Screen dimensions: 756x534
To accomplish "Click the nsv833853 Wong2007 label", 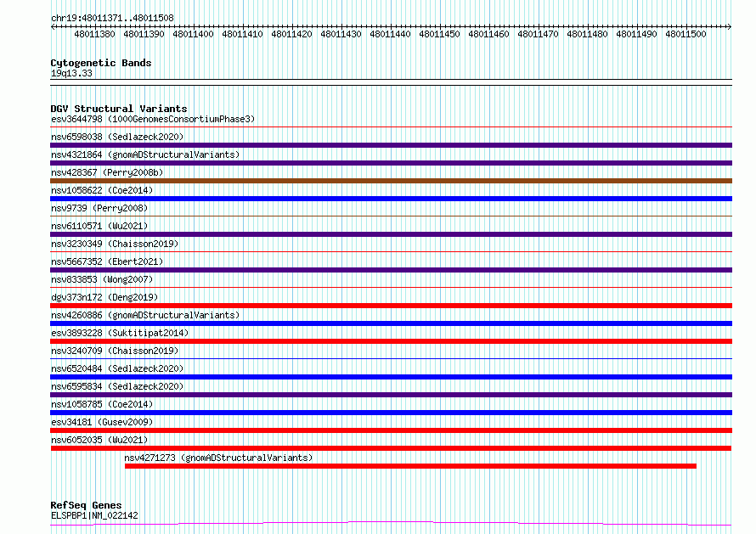I will pos(102,279).
